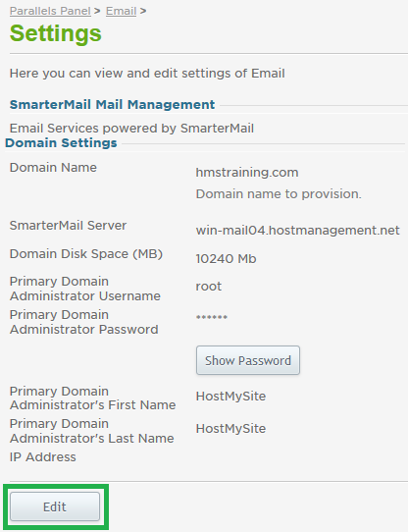Open the Parallels Panel breadcrumb link

click(x=50, y=11)
